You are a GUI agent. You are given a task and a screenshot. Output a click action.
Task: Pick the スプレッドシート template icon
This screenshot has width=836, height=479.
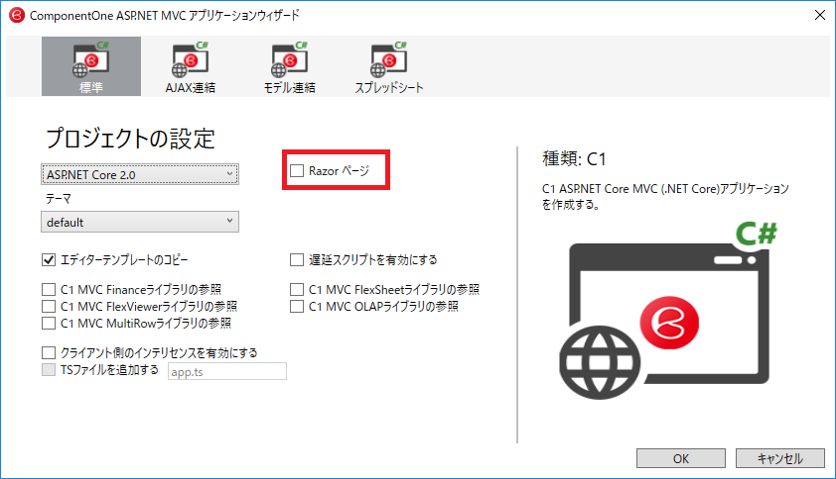click(x=389, y=66)
